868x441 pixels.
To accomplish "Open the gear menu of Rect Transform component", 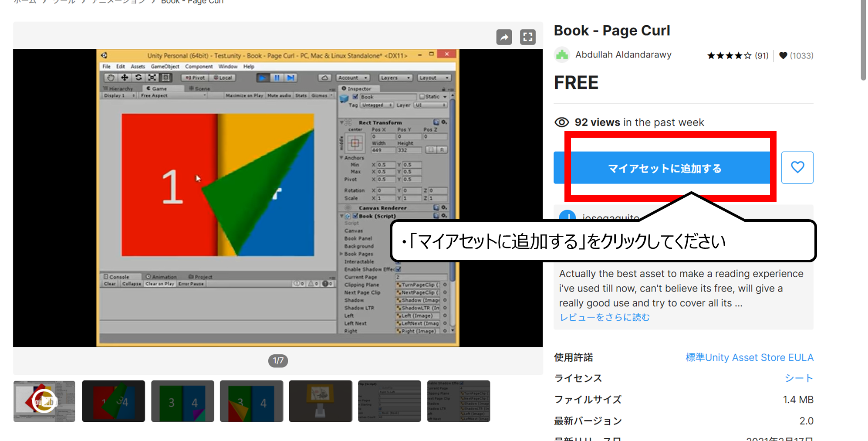I will point(444,122).
